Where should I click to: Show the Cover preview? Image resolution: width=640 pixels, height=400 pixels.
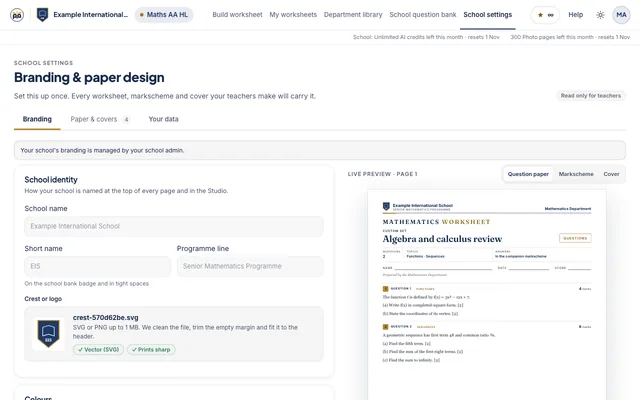point(611,174)
